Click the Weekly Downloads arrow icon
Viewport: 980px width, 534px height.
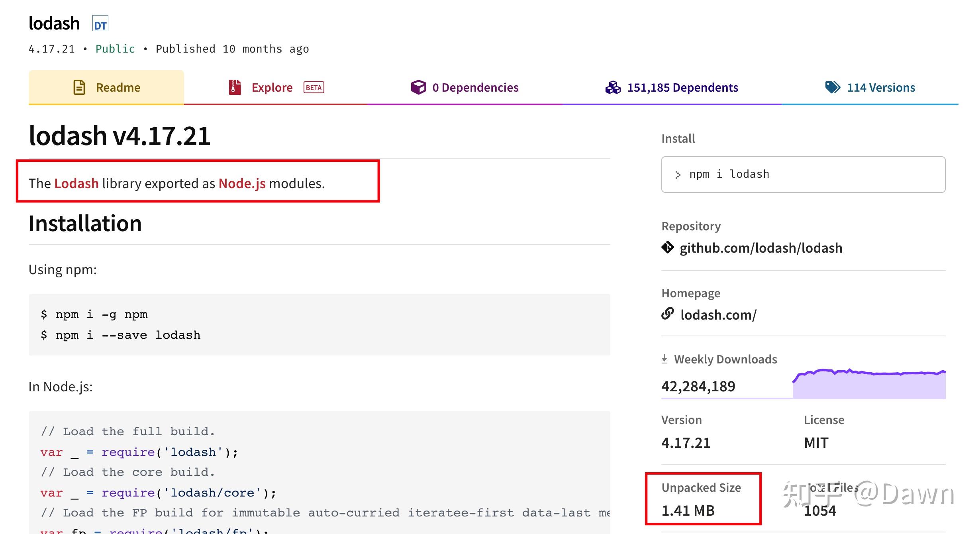(x=664, y=359)
